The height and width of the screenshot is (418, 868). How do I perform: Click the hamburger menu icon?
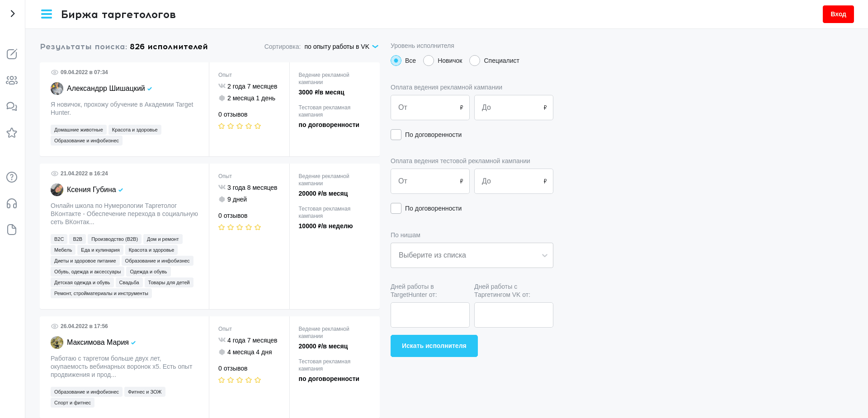(x=47, y=14)
